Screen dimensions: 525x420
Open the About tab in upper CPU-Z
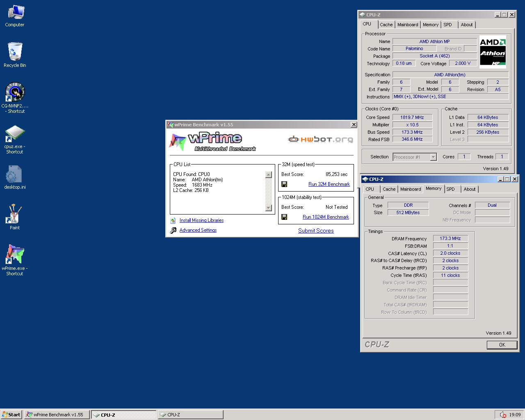coord(466,25)
